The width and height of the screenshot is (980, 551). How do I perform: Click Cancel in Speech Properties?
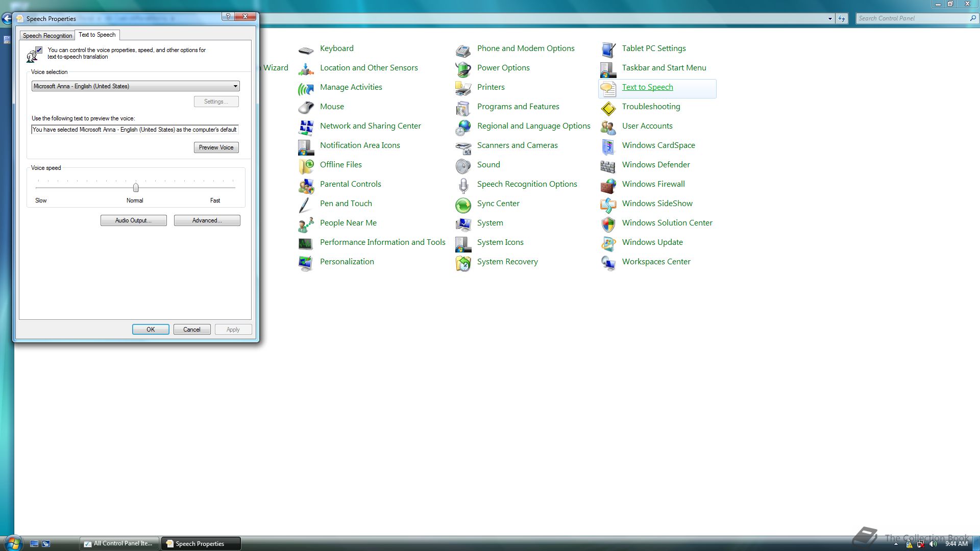pos(192,330)
